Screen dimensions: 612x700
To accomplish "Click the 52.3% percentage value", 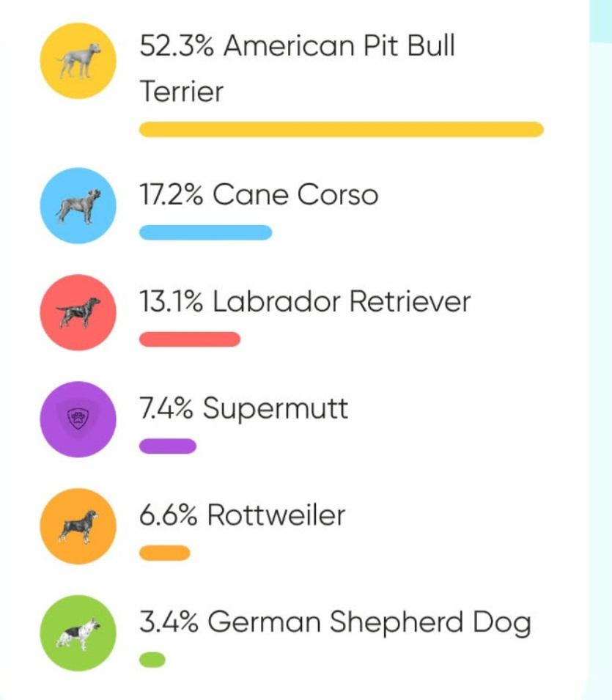I will (177, 46).
